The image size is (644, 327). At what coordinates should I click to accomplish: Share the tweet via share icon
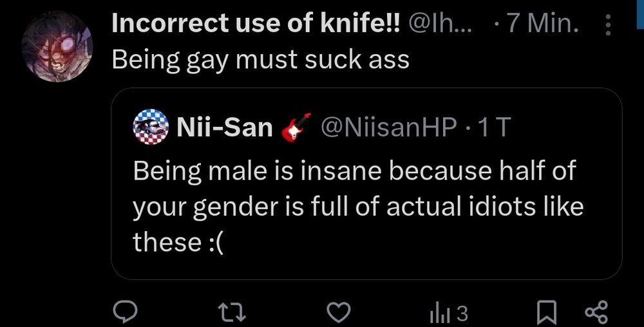point(595,313)
